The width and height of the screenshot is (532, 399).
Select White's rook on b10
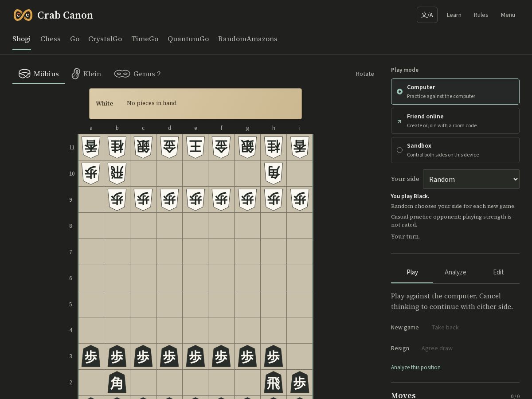click(117, 173)
